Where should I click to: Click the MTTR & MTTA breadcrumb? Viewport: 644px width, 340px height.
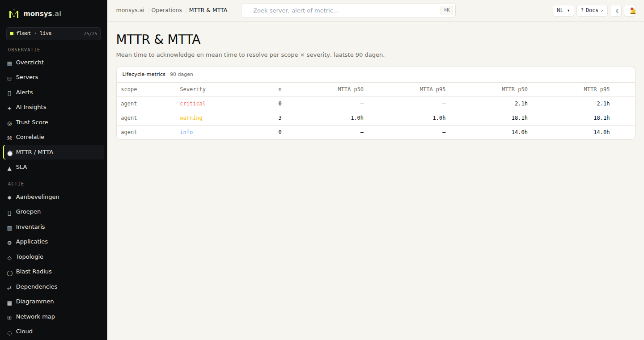(208, 10)
